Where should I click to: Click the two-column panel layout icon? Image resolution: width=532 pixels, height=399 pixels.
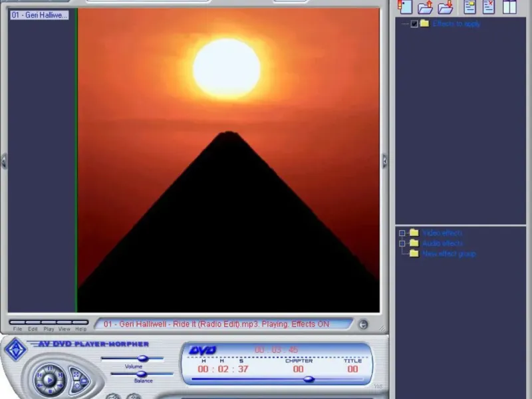coord(509,7)
